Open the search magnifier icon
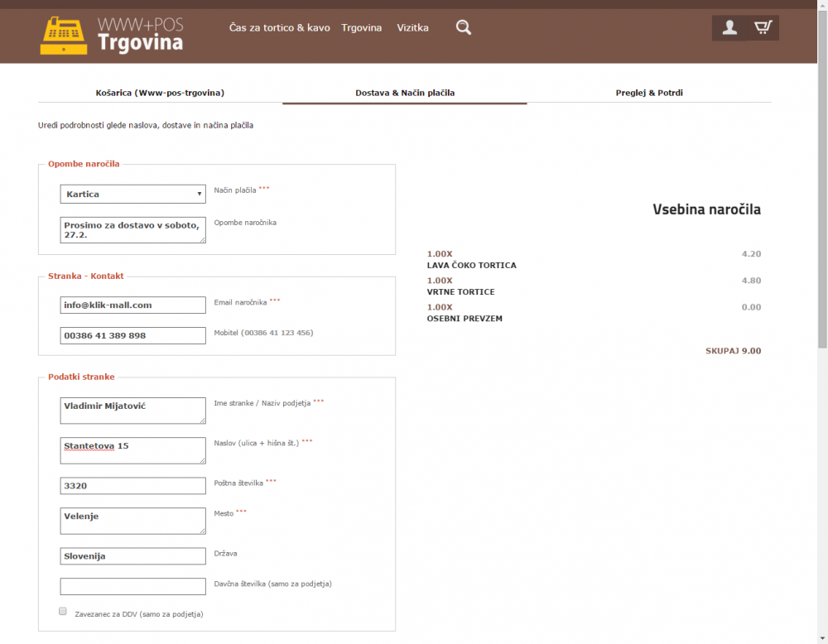 (464, 28)
